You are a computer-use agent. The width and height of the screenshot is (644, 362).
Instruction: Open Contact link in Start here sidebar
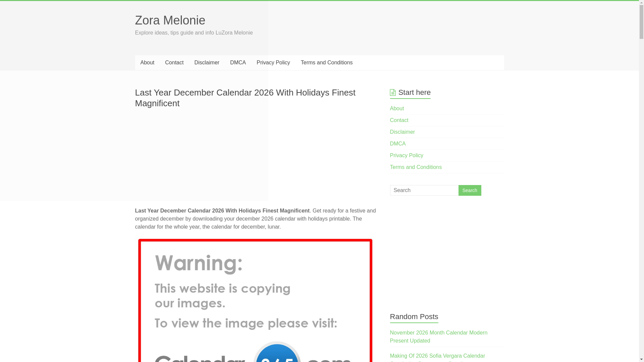pos(399,120)
